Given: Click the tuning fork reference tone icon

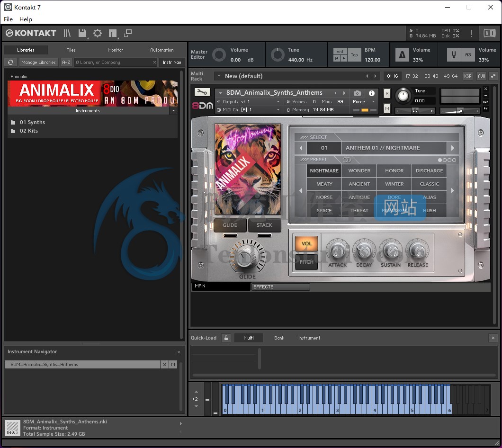Looking at the screenshot, I should pos(454,54).
